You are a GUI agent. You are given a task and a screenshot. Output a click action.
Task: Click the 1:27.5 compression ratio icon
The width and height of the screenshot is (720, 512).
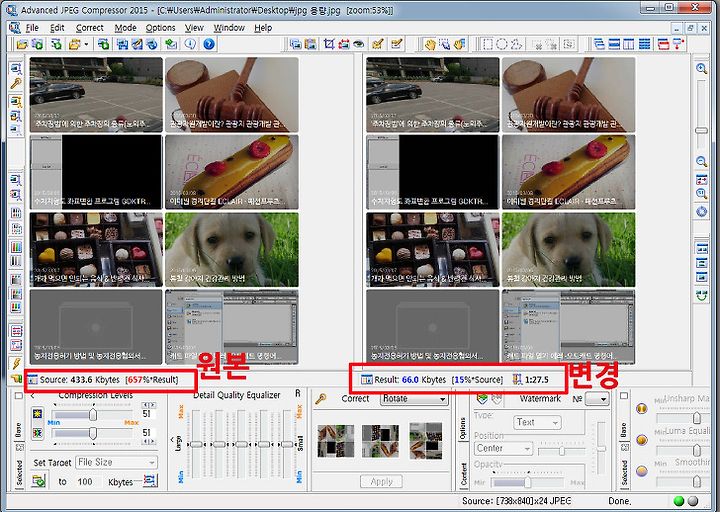click(517, 379)
